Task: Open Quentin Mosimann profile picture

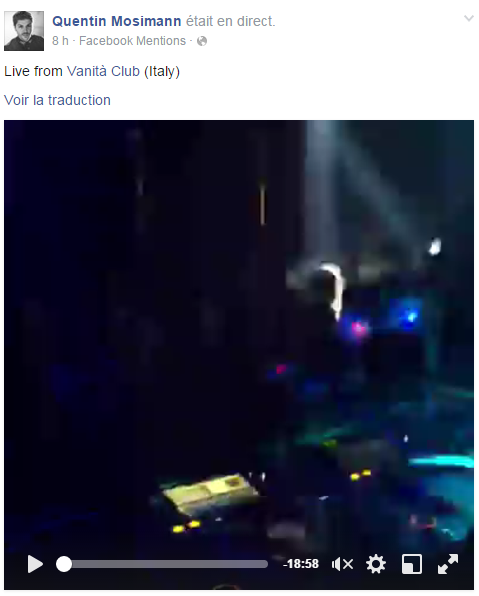Action: pyautogui.click(x=24, y=31)
